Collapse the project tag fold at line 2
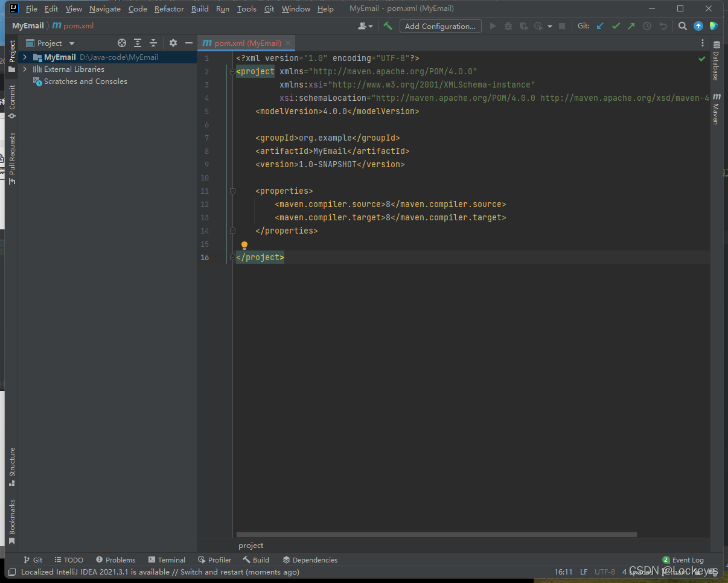The width and height of the screenshot is (728, 583). click(232, 72)
